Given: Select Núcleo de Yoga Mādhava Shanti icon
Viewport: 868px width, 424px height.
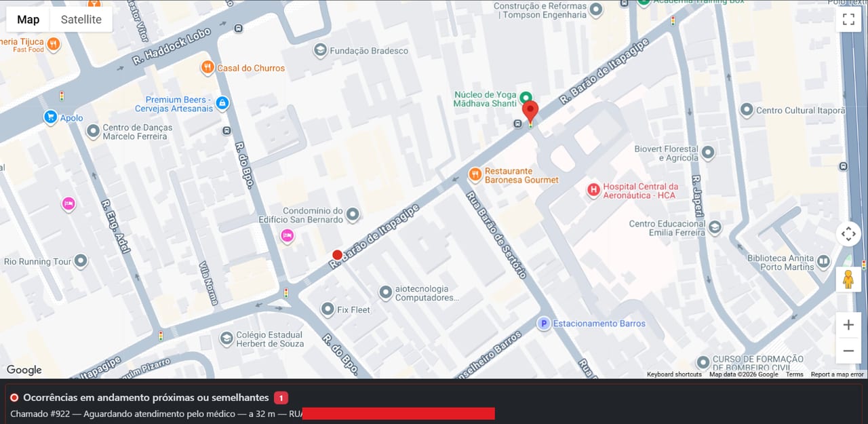Looking at the screenshot, I should tap(526, 98).
